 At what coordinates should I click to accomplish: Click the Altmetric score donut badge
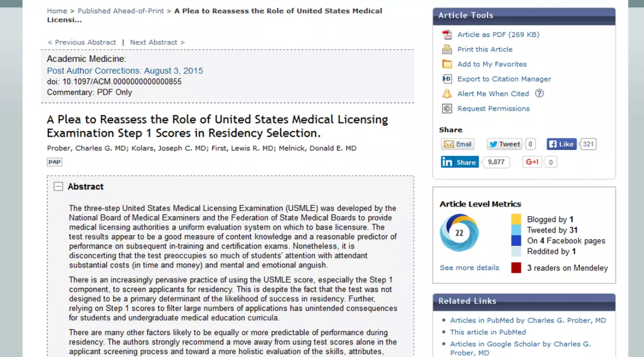coord(459,233)
